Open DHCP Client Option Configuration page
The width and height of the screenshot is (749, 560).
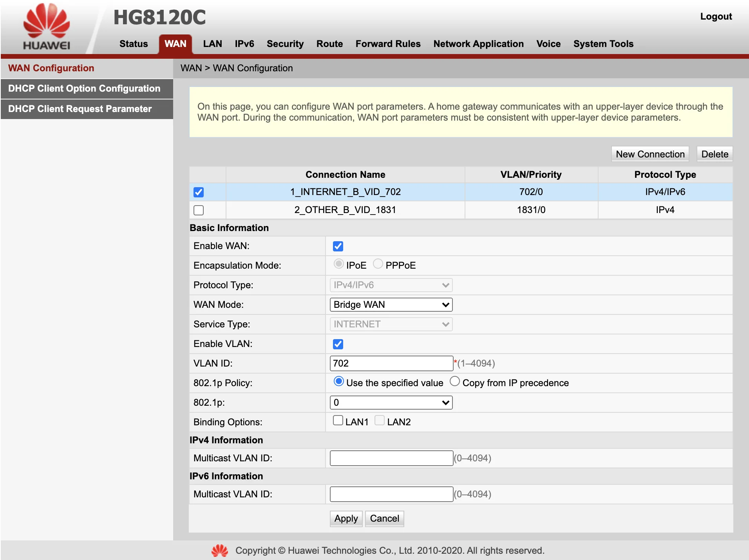(84, 89)
